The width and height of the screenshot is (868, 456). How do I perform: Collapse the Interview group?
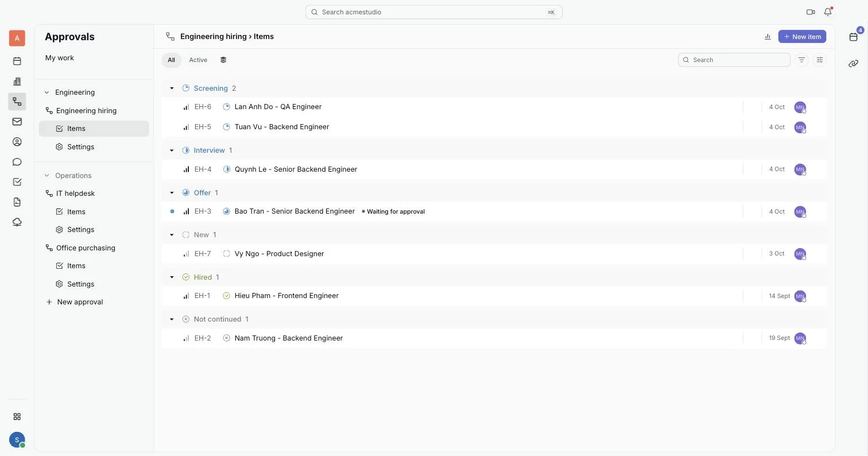click(x=172, y=150)
